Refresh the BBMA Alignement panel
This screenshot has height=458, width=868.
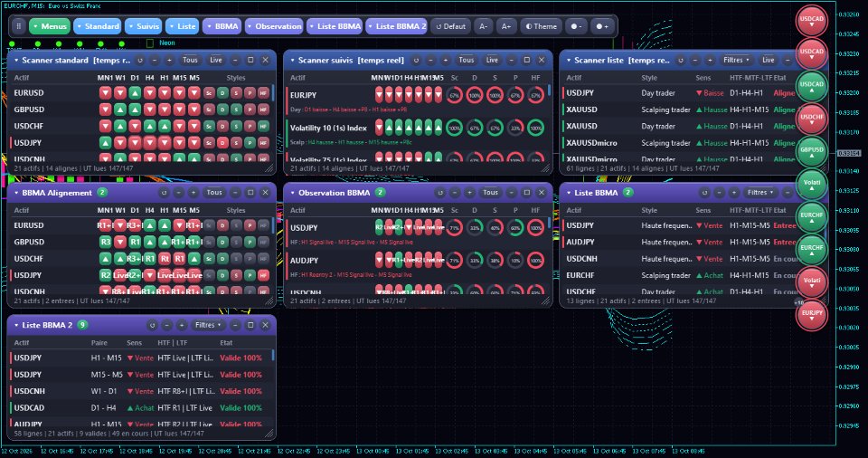[164, 193]
